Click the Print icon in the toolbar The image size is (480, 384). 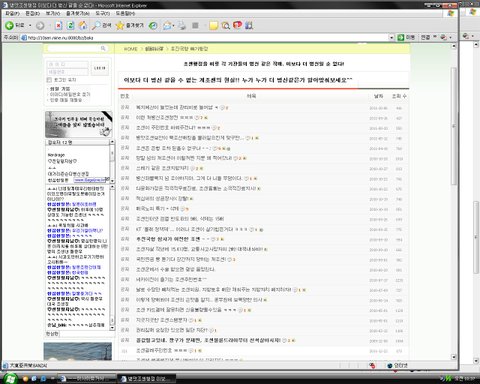(x=182, y=25)
